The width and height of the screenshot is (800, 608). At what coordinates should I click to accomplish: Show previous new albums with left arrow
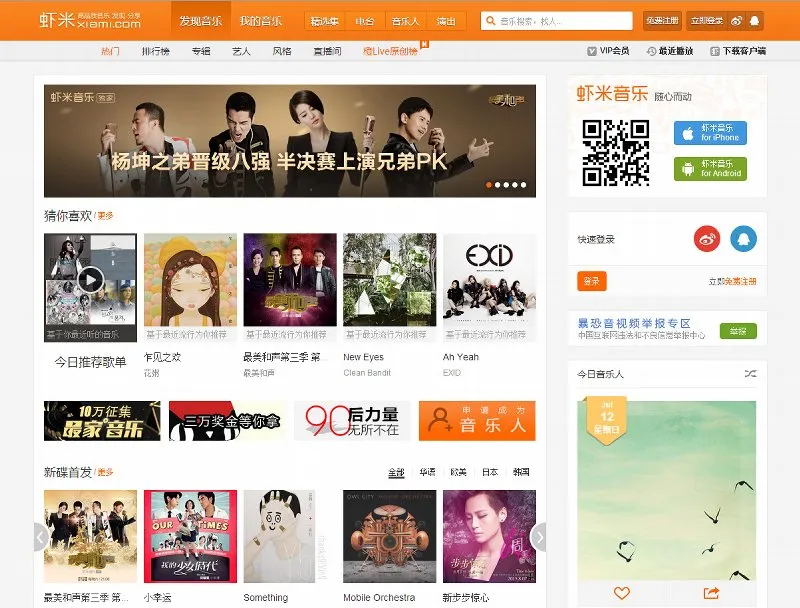point(40,537)
